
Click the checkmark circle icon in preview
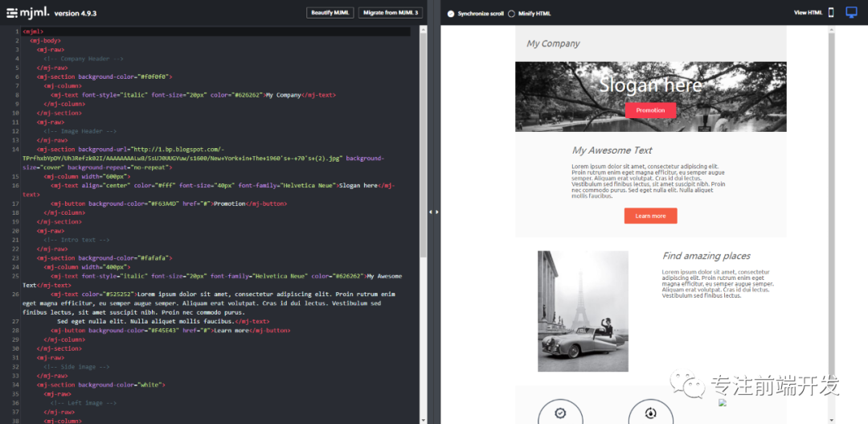pos(560,413)
